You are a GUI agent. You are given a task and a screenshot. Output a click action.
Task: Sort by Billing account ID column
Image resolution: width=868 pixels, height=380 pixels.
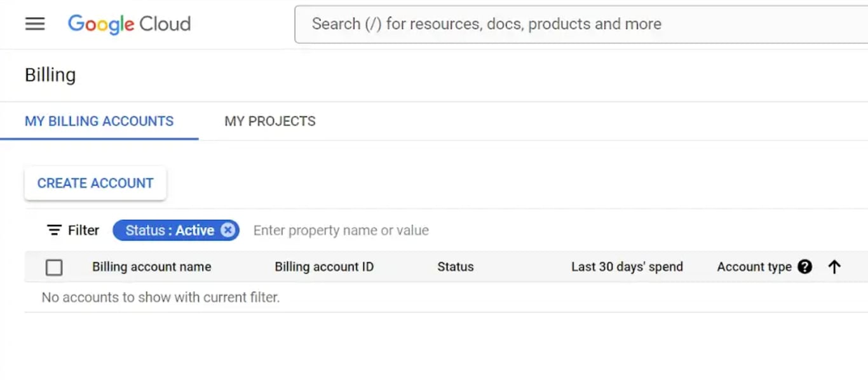pos(324,267)
